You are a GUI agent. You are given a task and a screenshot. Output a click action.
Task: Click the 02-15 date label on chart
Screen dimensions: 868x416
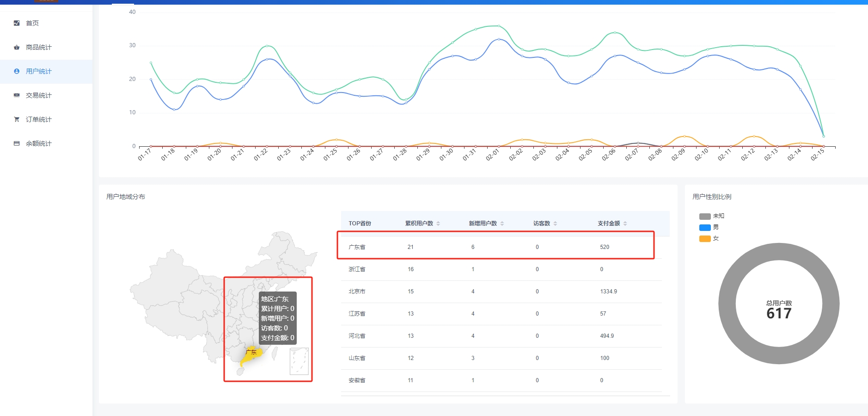click(x=818, y=154)
